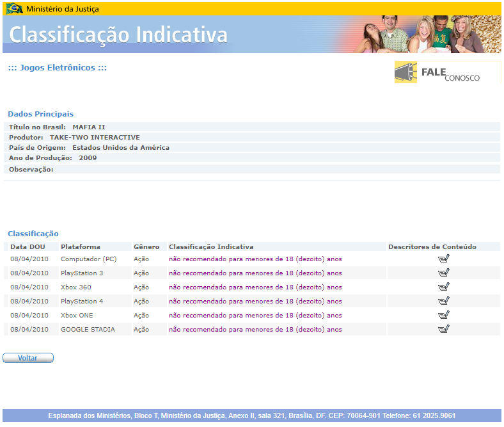Click the Estados Unidos da América value
The width and height of the screenshot is (504, 427).
(x=121, y=148)
